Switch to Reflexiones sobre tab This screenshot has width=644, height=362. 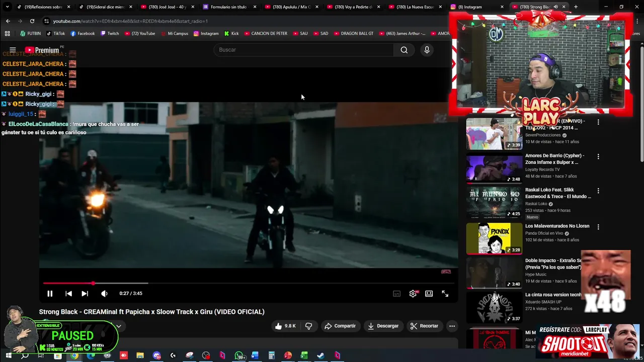pos(43,7)
